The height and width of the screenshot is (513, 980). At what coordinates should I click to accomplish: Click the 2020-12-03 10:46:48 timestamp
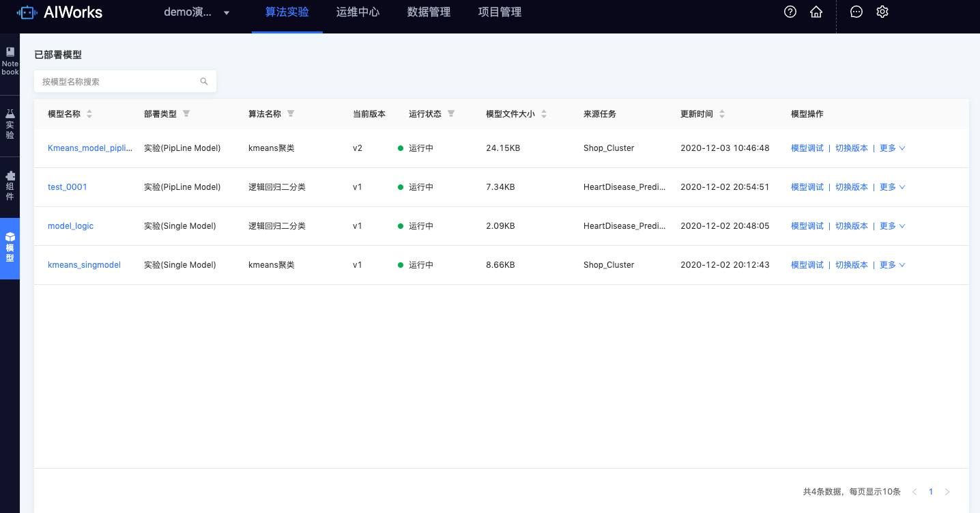coord(725,148)
